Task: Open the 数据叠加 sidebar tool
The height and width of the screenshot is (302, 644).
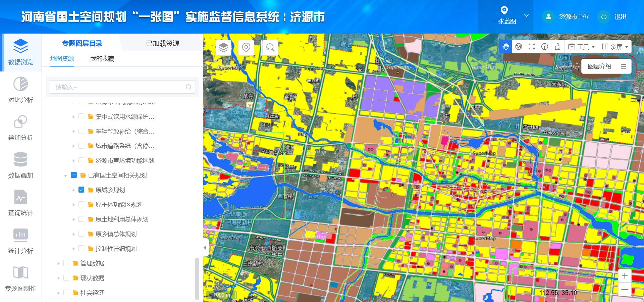Action: point(21,165)
